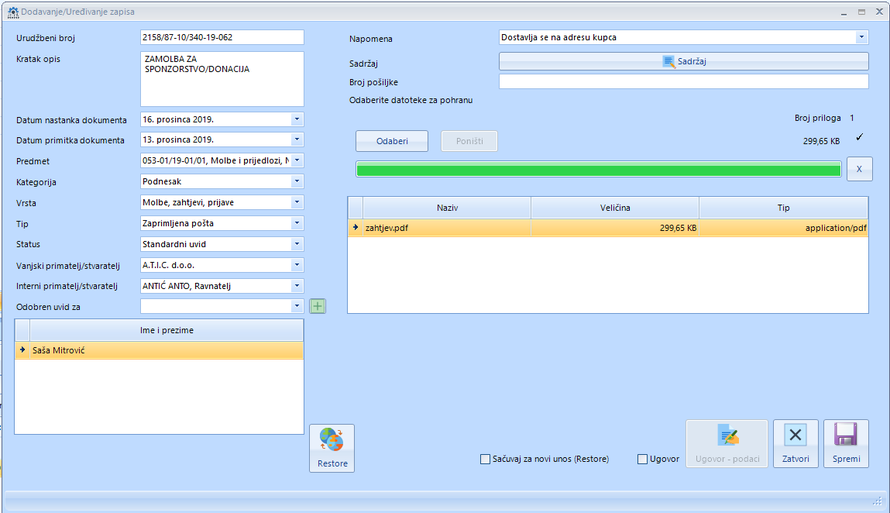Viewport: 890px width, 513px height.
Task: Enable Sačuvaj za novi unos checkbox
Action: (486, 459)
